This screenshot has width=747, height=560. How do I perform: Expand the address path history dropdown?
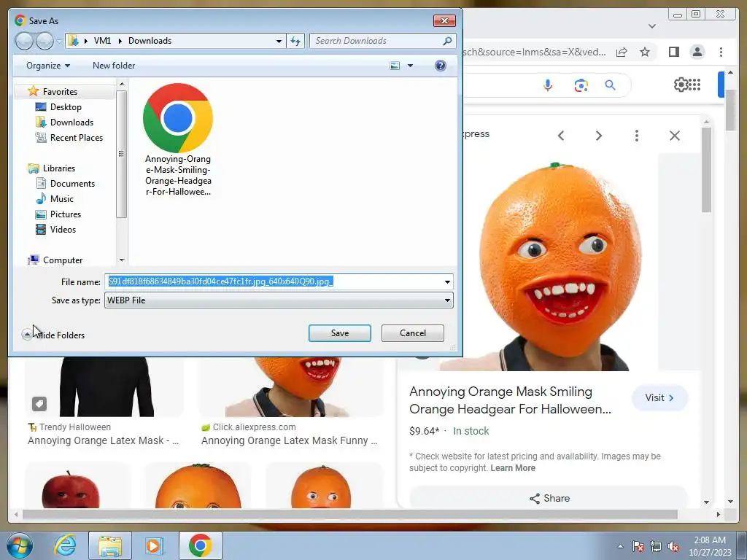[x=279, y=41]
